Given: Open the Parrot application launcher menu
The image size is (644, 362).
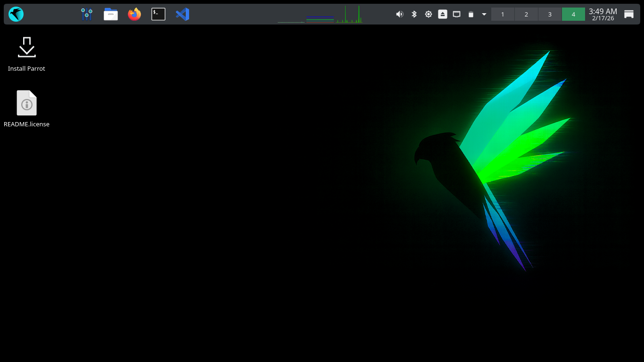Looking at the screenshot, I should [x=16, y=14].
